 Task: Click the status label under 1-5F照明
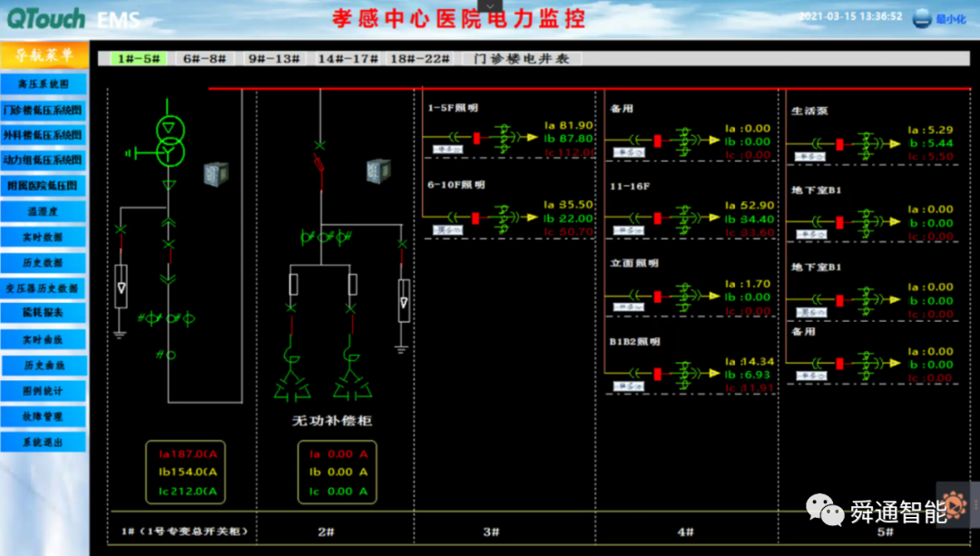click(448, 150)
